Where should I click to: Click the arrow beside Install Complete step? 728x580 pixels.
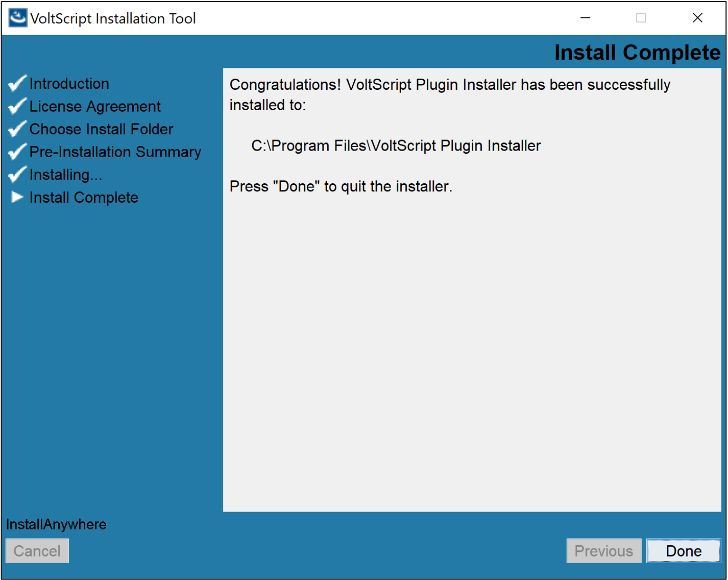17,197
